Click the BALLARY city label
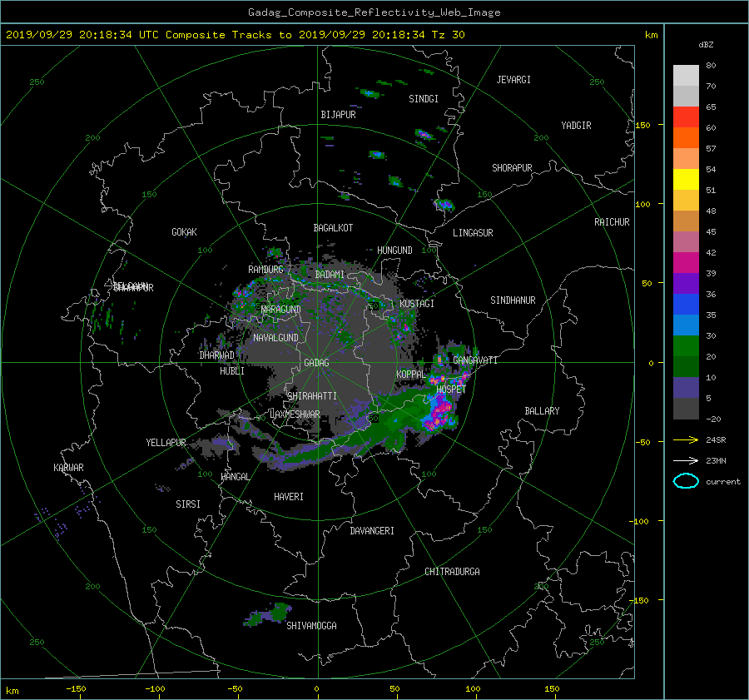The image size is (749, 700). pos(542,411)
